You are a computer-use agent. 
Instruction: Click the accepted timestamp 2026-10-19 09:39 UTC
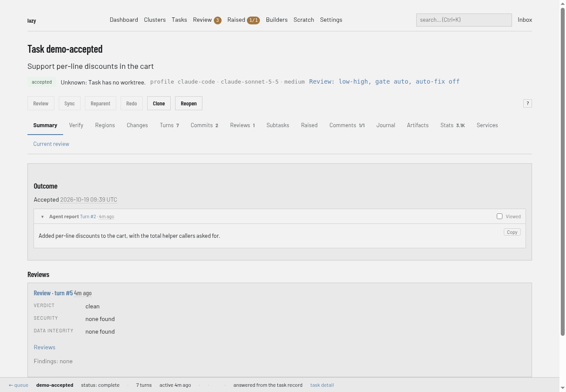click(x=88, y=199)
